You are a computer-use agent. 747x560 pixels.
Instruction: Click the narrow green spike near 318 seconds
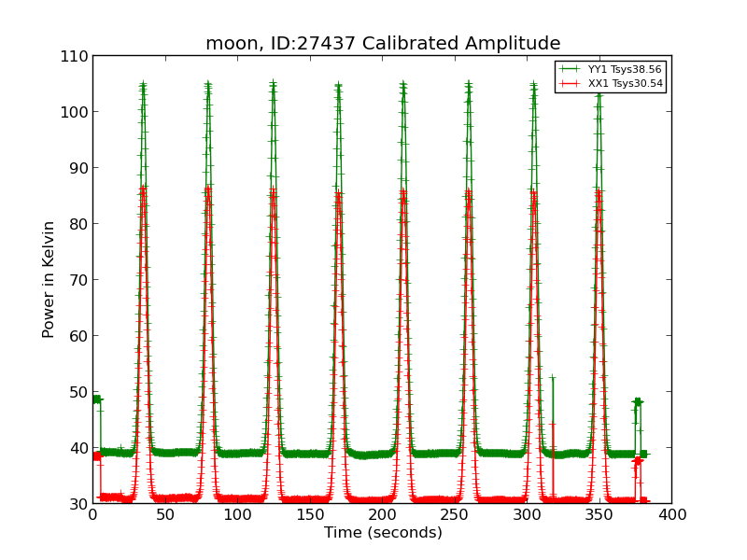(x=553, y=413)
